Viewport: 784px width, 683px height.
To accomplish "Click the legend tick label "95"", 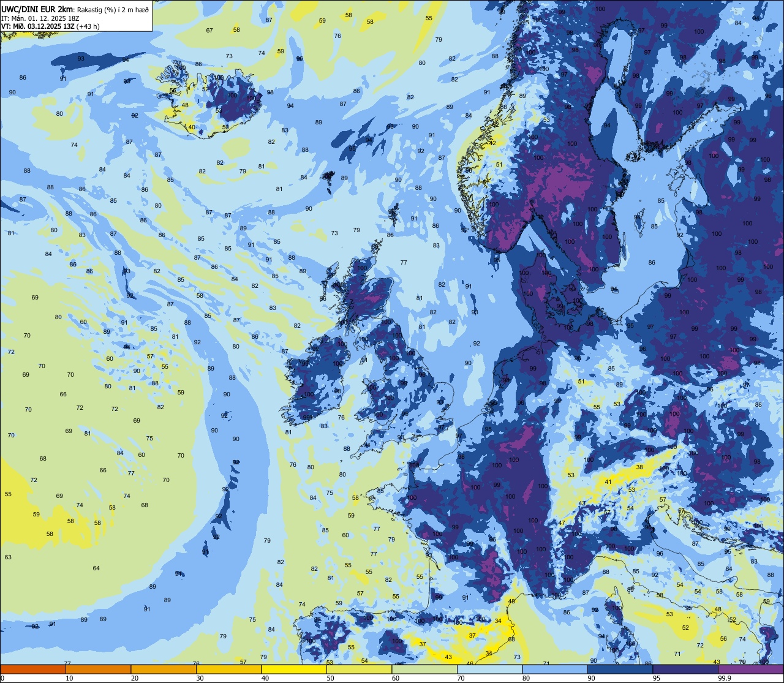I will (x=657, y=678).
